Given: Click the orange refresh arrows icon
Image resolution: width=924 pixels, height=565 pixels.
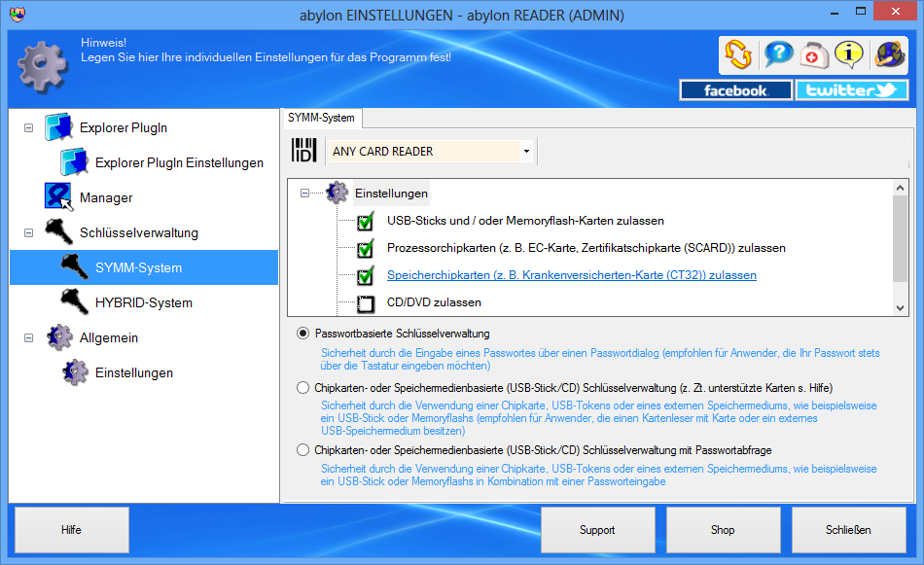Looking at the screenshot, I should coord(738,54).
